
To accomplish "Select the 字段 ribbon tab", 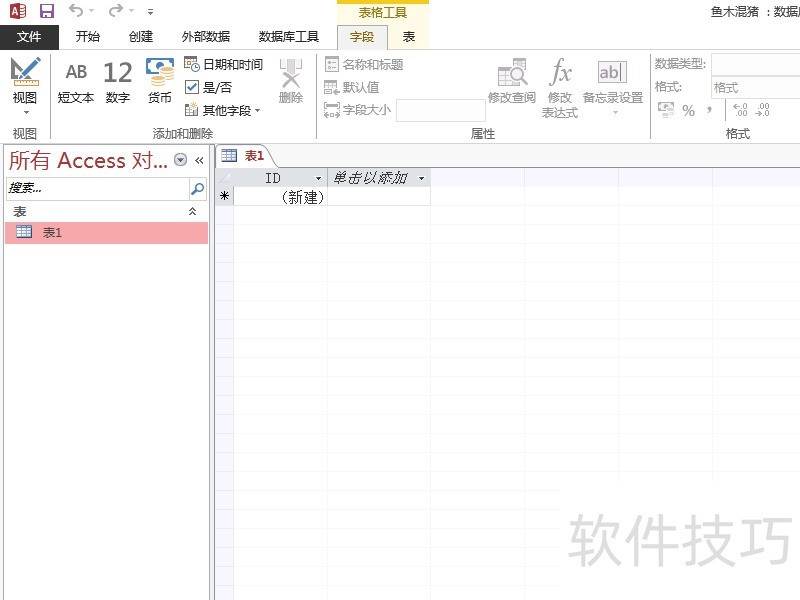I will (362, 37).
